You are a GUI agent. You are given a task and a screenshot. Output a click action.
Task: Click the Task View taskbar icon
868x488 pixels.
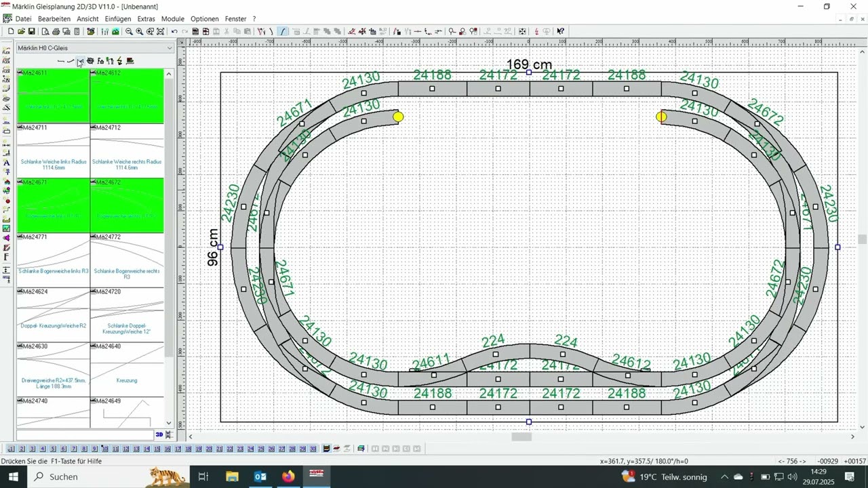point(203,476)
